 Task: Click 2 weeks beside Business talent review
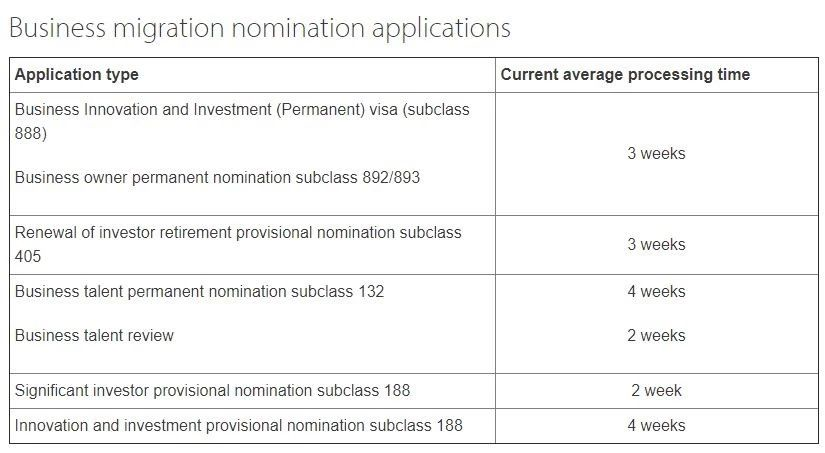[656, 336]
